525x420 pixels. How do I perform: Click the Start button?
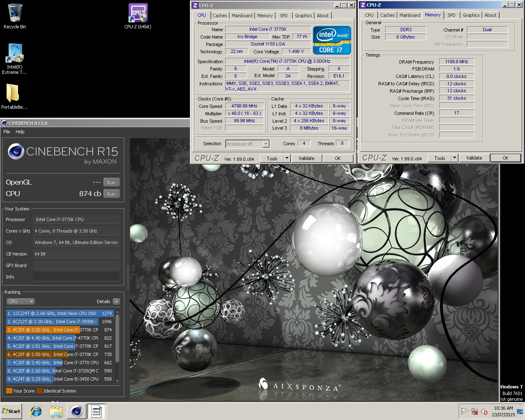coord(12,411)
